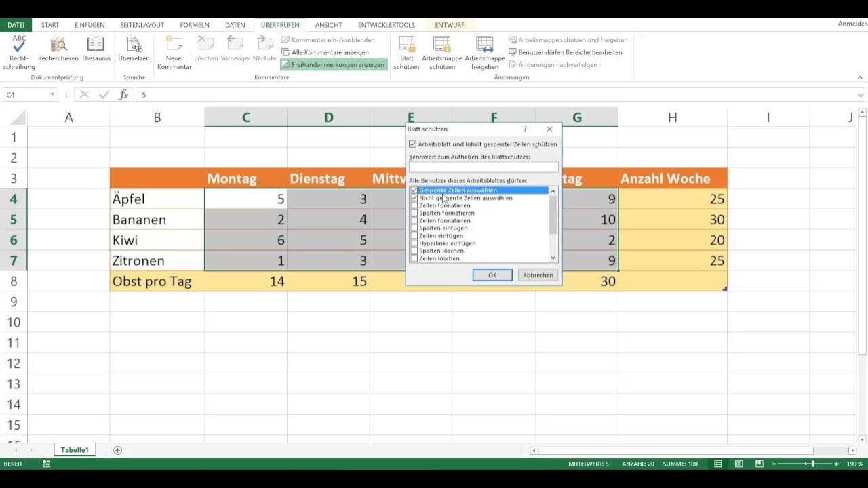Enable Spalten formatieren permission
The image size is (868, 488).
coord(414,213)
